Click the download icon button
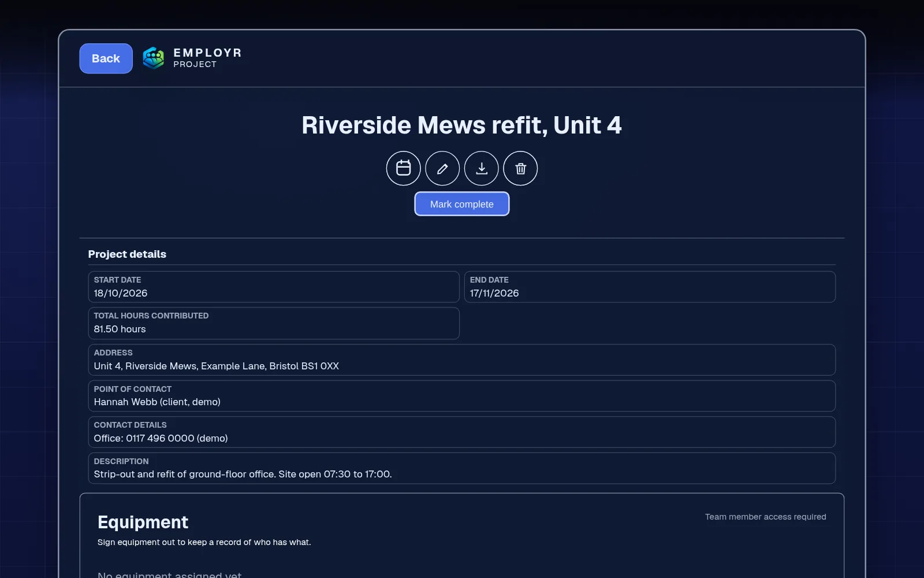924x578 pixels. [x=482, y=168]
